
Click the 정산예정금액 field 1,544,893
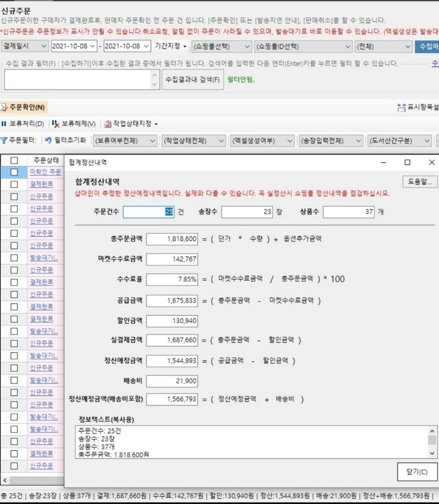coord(172,361)
